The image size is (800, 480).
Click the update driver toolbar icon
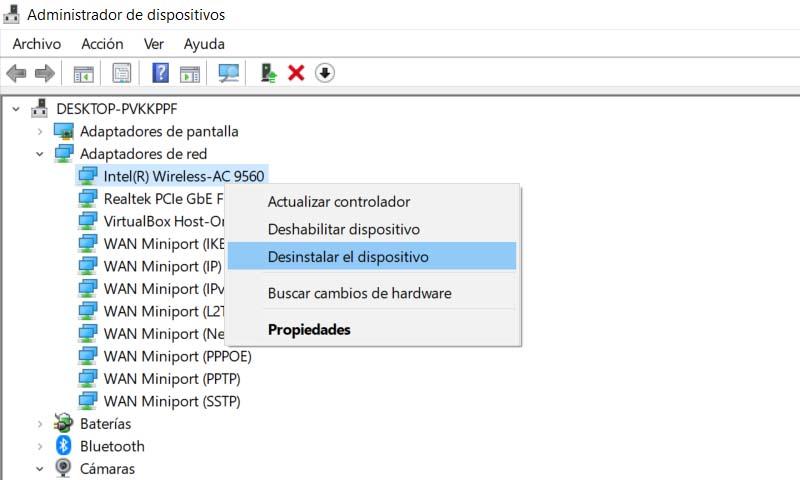[x=268, y=73]
